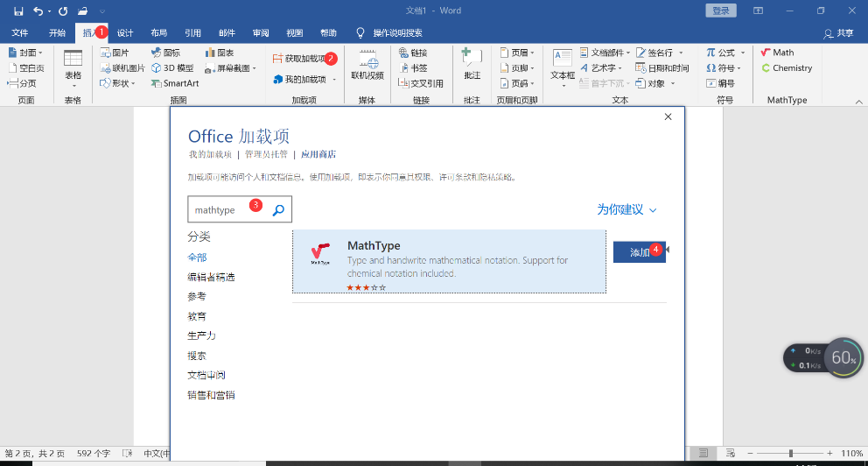Switch to the Layout (布局) tab

[159, 33]
